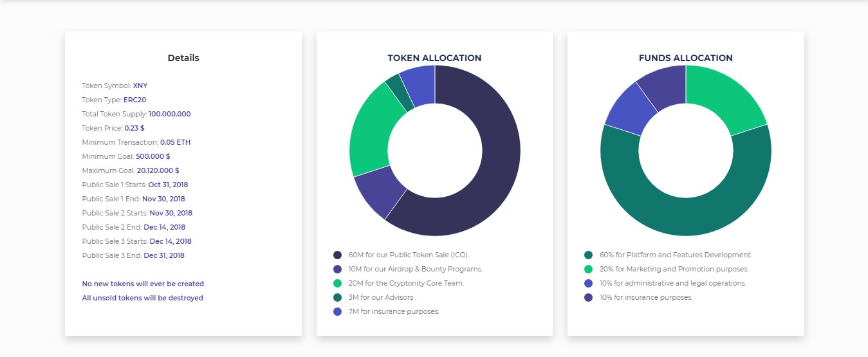Click the teal Advisors legend dot
Viewport: 868px width, 357px height.
(x=337, y=297)
